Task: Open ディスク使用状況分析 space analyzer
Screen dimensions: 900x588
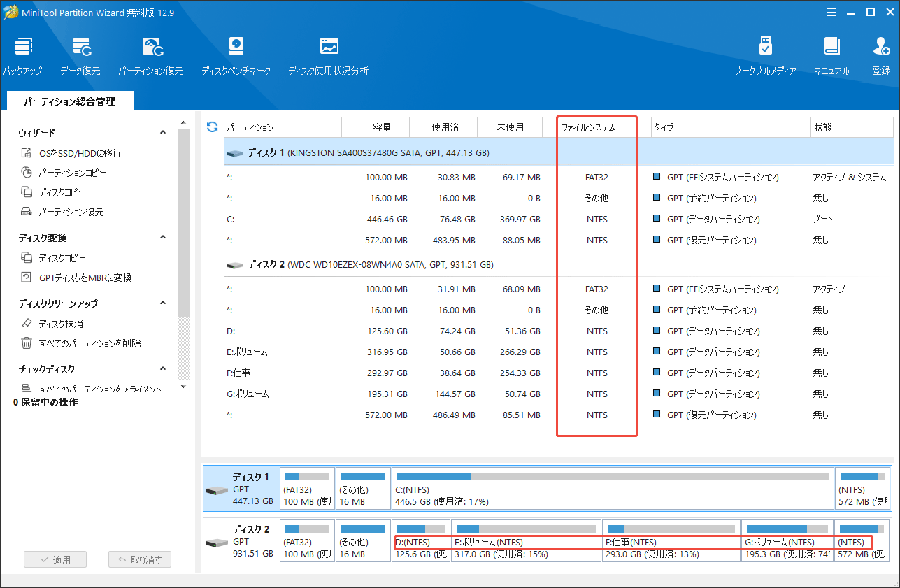Action: point(329,56)
